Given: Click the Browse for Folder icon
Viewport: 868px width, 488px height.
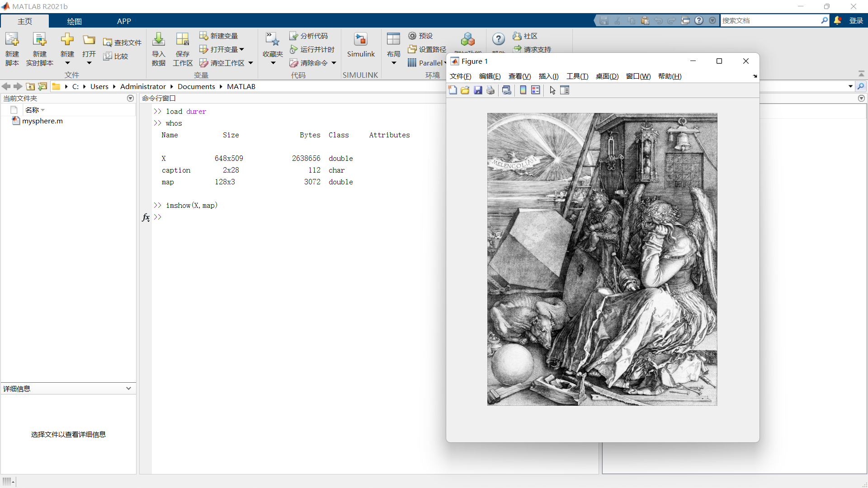Looking at the screenshot, I should [x=42, y=86].
